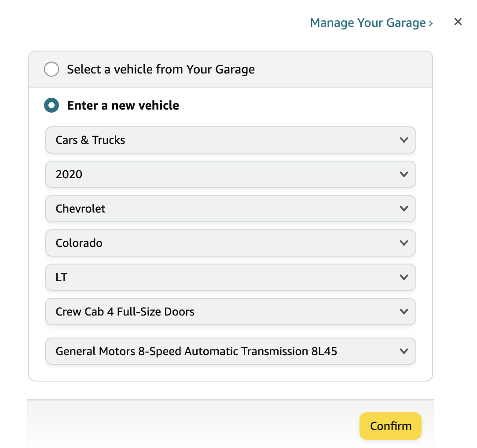Click the chevron on Crew Cab 4 Full-Size Doors
The image size is (477, 448).
tap(404, 312)
